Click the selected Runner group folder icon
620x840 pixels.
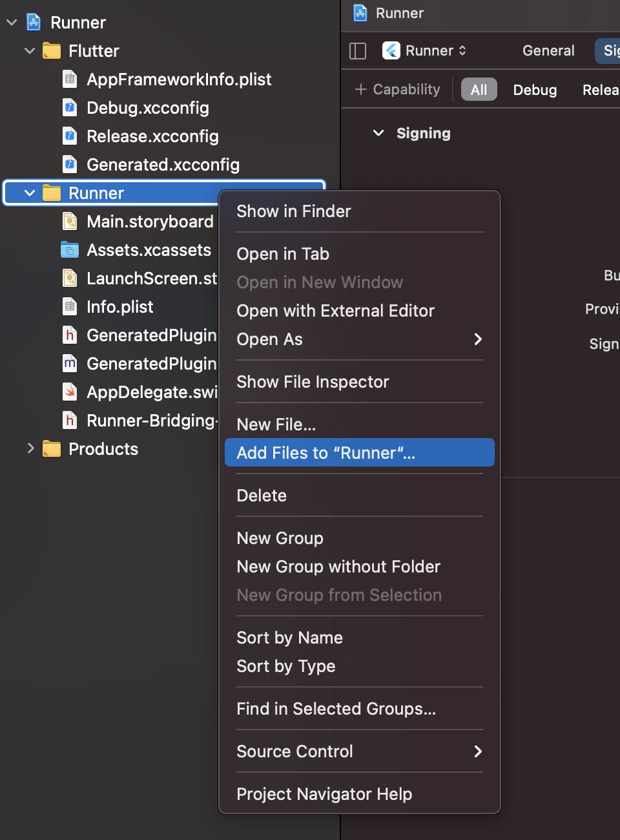[x=52, y=193]
